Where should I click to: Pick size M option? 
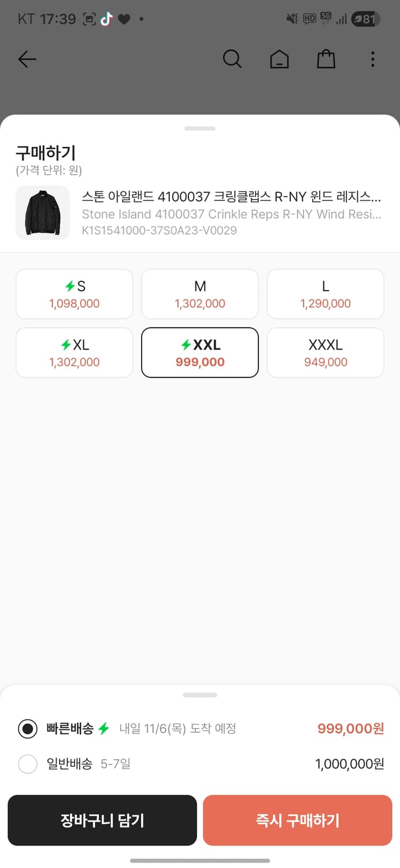[x=200, y=294]
